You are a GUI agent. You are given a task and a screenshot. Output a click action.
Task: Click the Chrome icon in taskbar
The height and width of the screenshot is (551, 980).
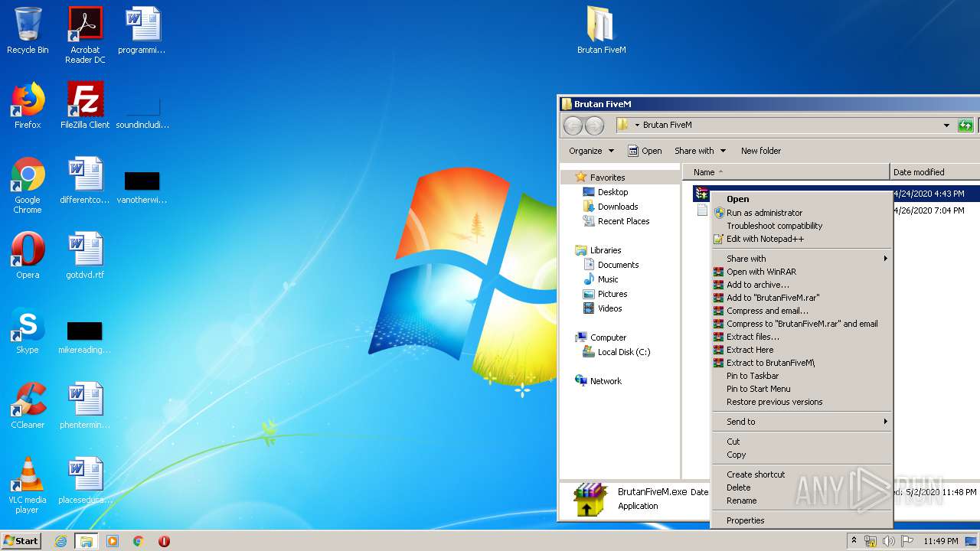click(138, 541)
